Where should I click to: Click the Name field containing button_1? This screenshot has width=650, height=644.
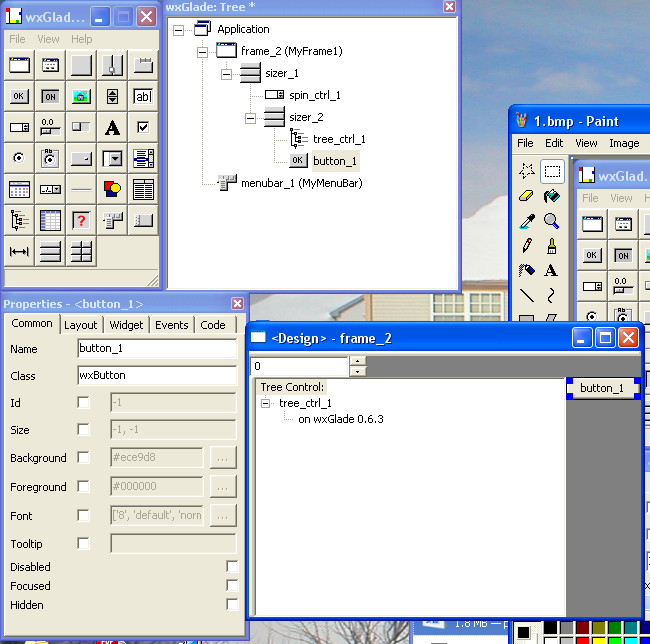click(x=156, y=349)
